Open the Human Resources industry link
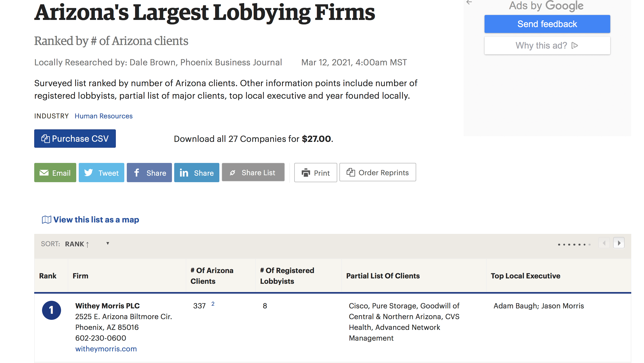Screen dimensions: 644x363 coord(104,116)
